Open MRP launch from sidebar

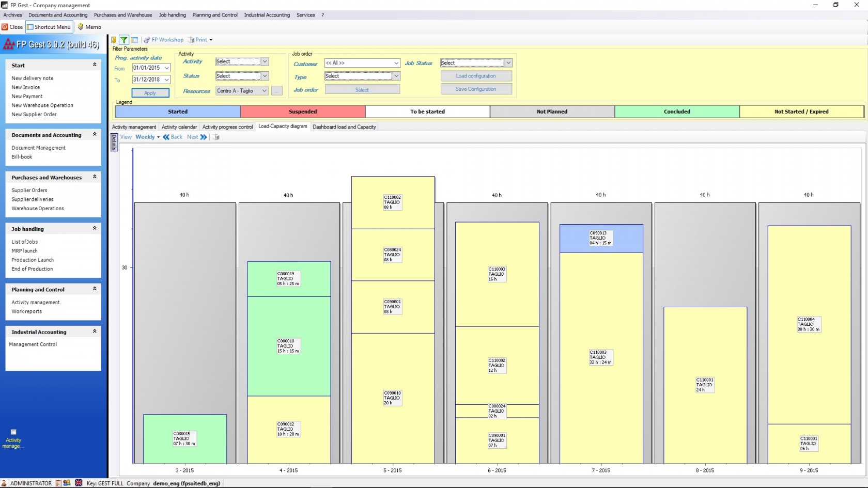24,251
